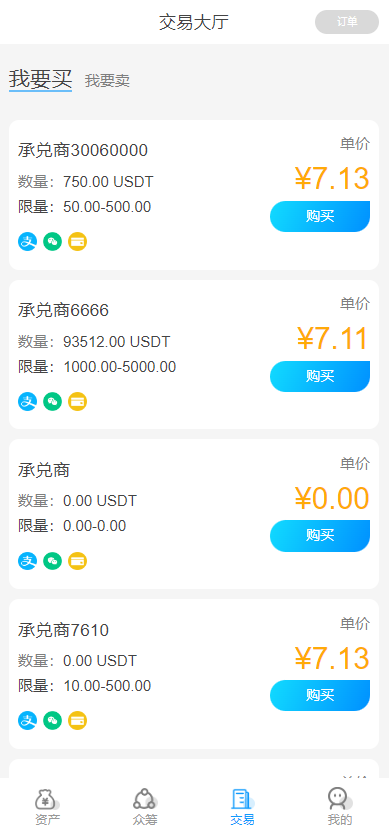Select the 我要买 tab
The height and width of the screenshot is (830, 389).
point(40,79)
